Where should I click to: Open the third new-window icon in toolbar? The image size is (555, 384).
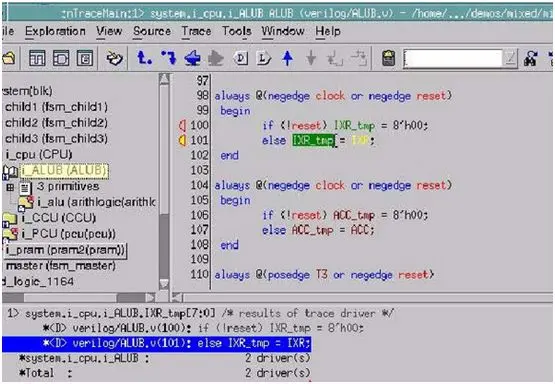85,58
